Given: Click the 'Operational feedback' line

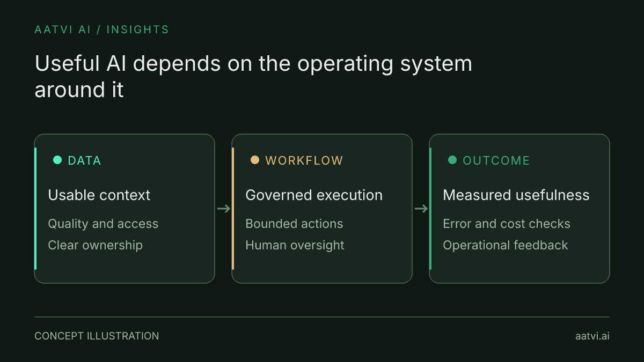Looking at the screenshot, I should pyautogui.click(x=505, y=245).
